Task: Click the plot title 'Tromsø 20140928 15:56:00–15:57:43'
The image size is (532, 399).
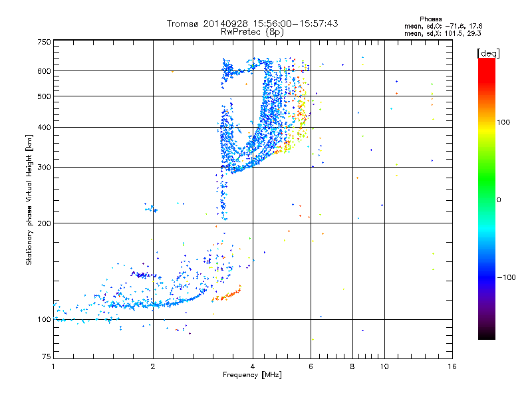Action: coord(252,23)
